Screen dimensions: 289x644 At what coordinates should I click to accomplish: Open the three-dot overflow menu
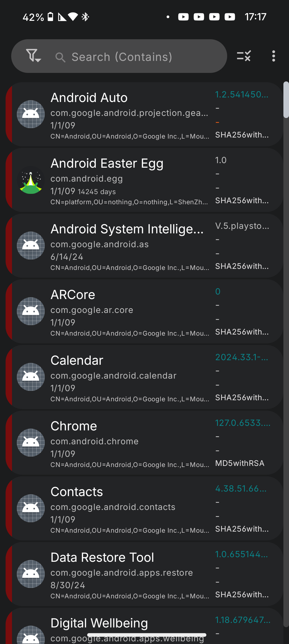click(274, 56)
